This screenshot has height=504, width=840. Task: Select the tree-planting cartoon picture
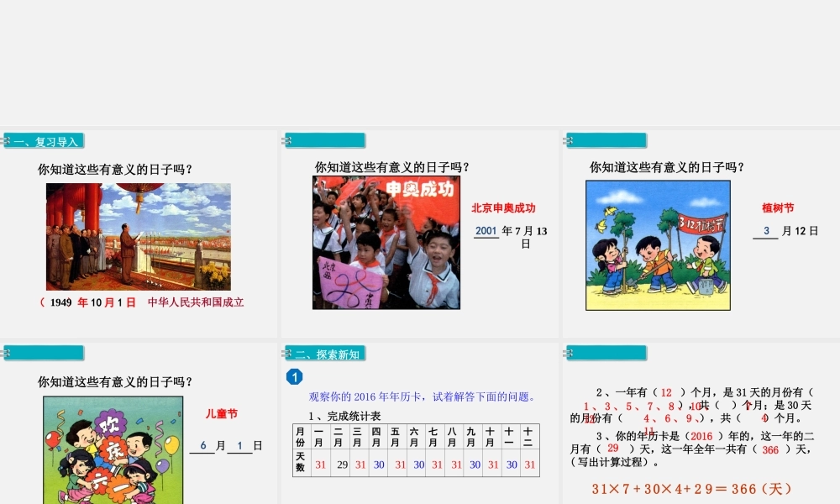coord(658,245)
